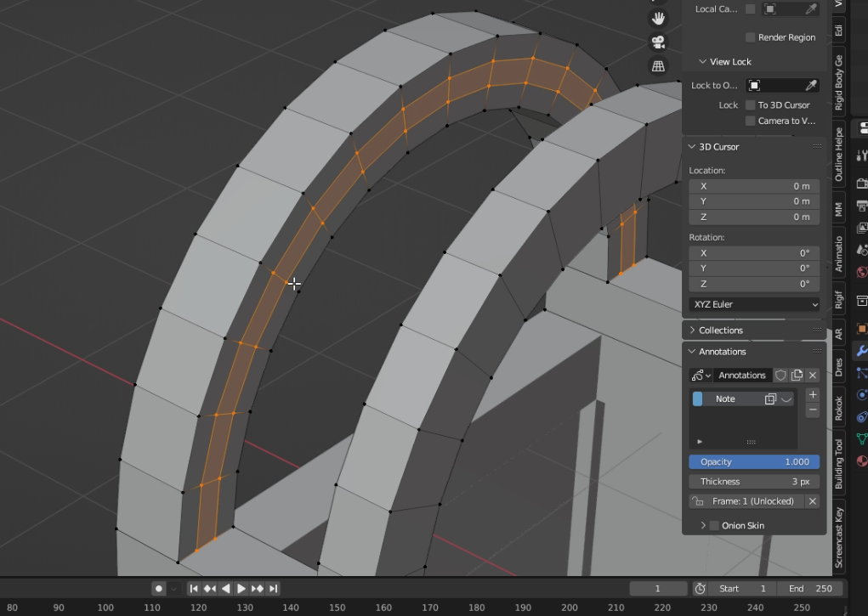Open the Particles properties tab
Image resolution: width=868 pixels, height=616 pixels.
pos(862,373)
